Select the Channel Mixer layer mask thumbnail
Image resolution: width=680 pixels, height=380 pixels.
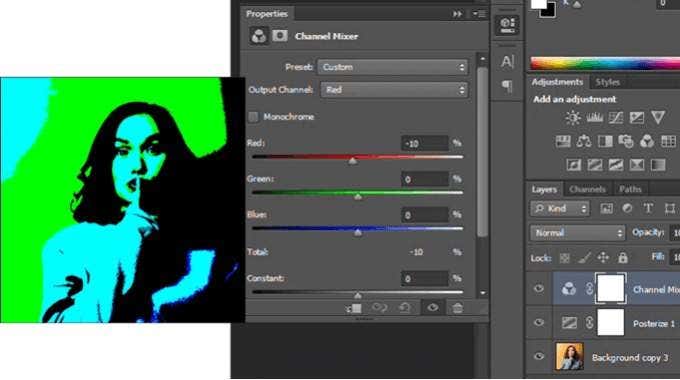(611, 288)
